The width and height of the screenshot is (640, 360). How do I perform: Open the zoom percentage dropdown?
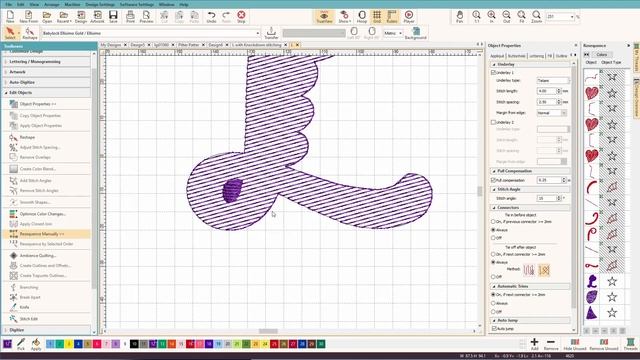(x=572, y=17)
